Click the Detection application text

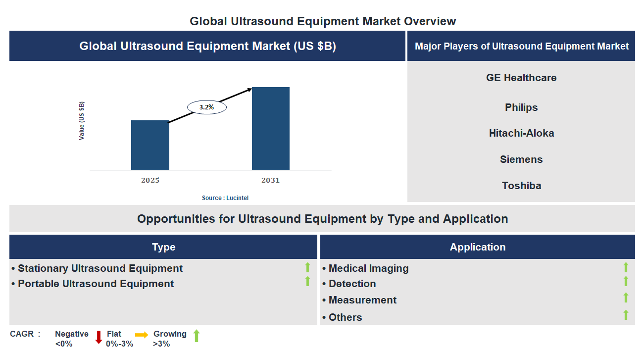coord(352,284)
